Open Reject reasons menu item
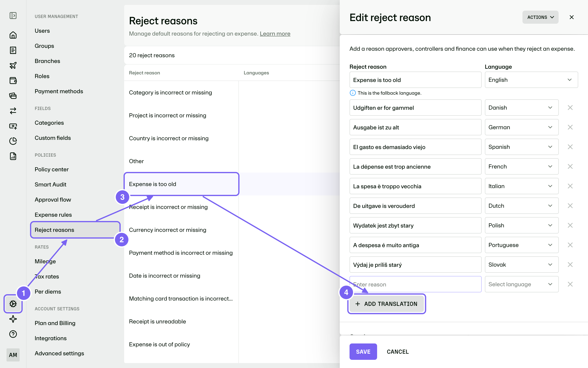This screenshot has height=368, width=588. click(75, 230)
